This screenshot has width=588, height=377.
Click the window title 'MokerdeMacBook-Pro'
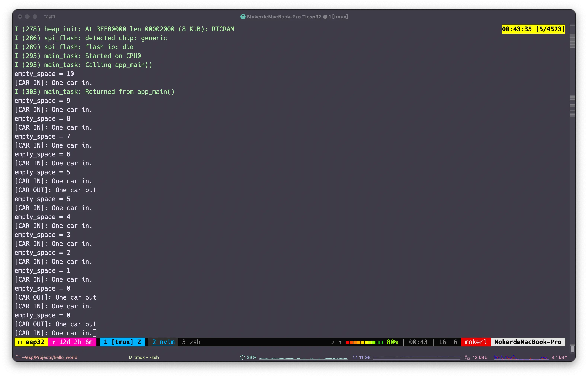[274, 17]
